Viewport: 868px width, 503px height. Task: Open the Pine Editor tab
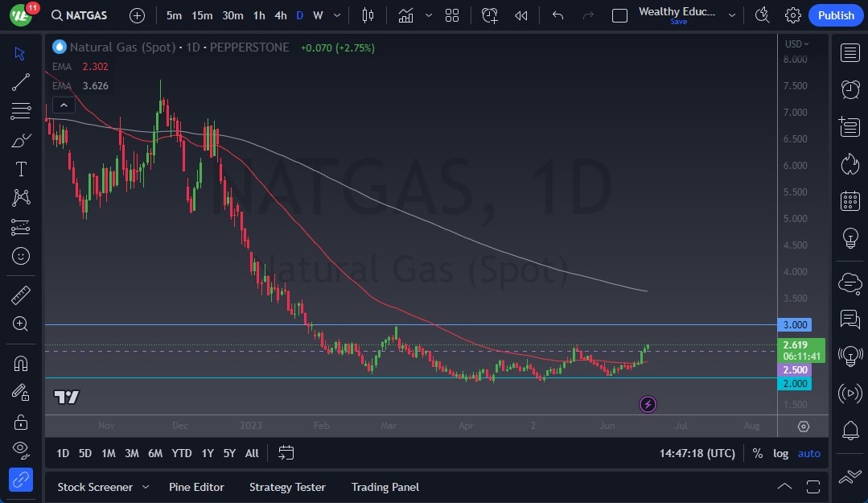[196, 487]
